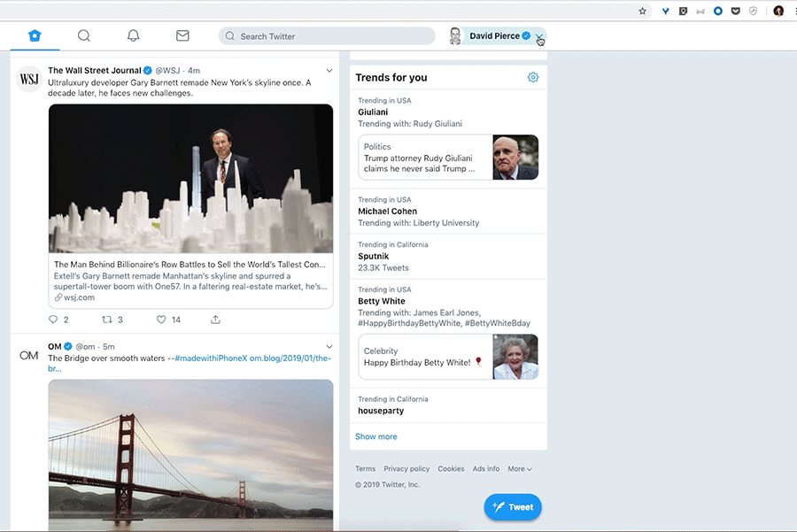
Task: Expand the More footer dropdown
Action: pyautogui.click(x=520, y=469)
